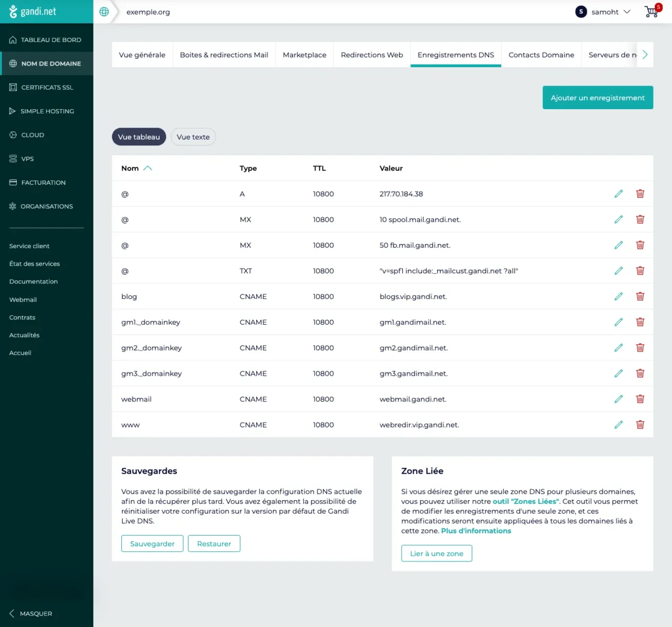The height and width of the screenshot is (627, 672).
Task: Open the Redirections Web tab
Action: coord(372,55)
